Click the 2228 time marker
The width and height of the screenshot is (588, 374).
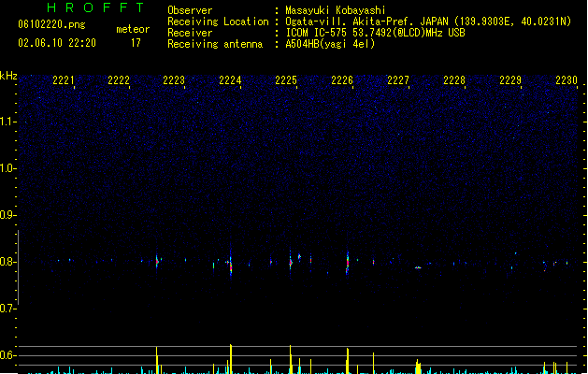pyautogui.click(x=454, y=80)
